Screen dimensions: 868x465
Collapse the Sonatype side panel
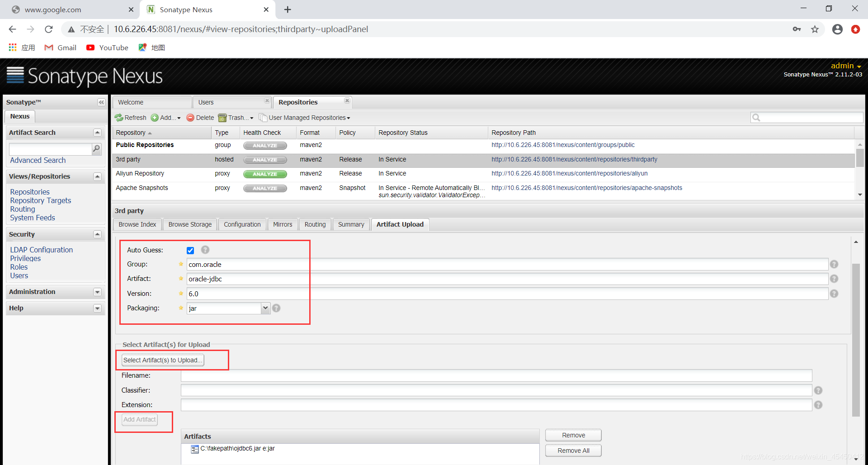point(101,102)
